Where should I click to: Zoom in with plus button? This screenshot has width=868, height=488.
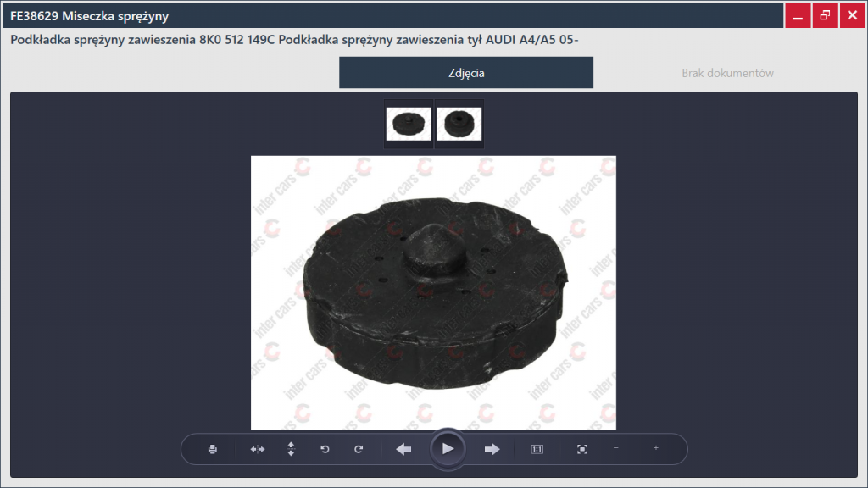pyautogui.click(x=656, y=448)
